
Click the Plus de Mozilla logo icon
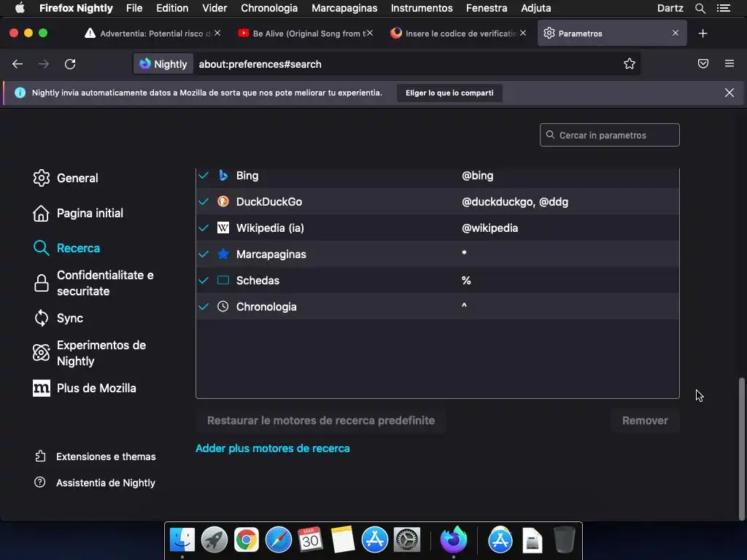click(x=42, y=388)
